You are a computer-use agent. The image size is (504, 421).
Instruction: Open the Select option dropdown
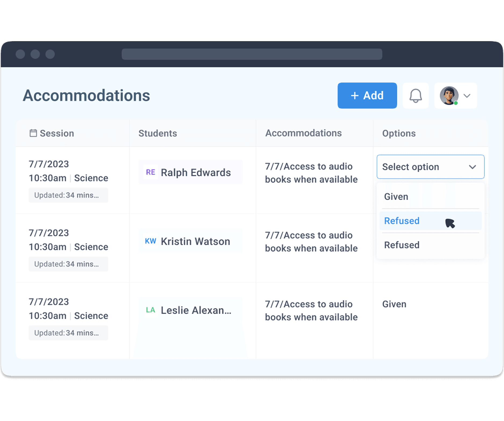point(430,167)
